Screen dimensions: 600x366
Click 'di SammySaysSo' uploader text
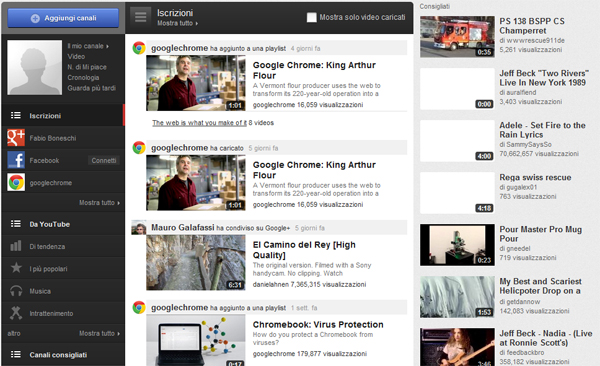(x=525, y=145)
